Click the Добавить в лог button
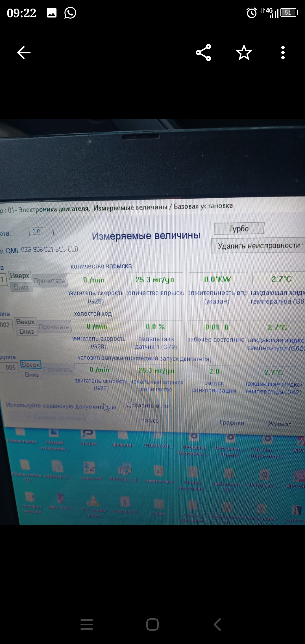 (x=148, y=405)
